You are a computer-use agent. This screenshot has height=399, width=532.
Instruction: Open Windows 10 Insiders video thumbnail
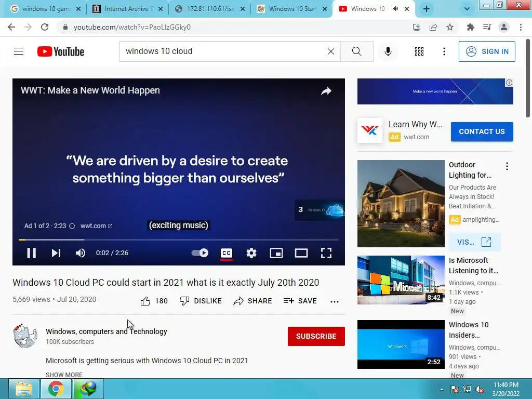(401, 344)
